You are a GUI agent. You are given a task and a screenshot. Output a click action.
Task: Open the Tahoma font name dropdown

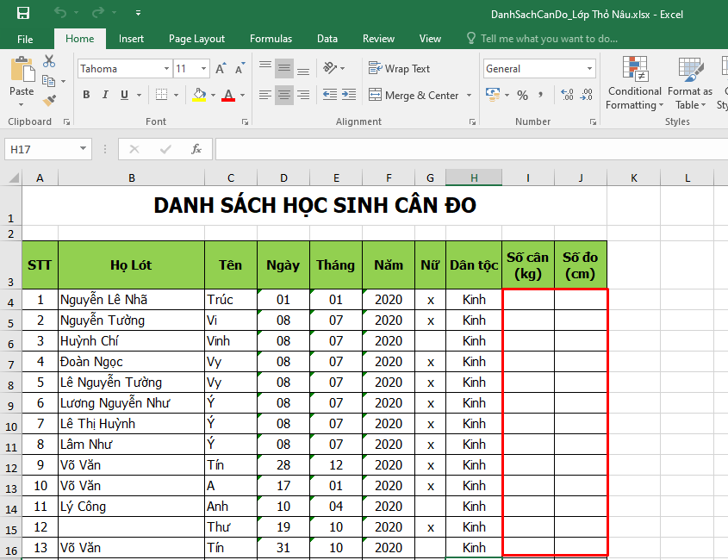point(167,69)
